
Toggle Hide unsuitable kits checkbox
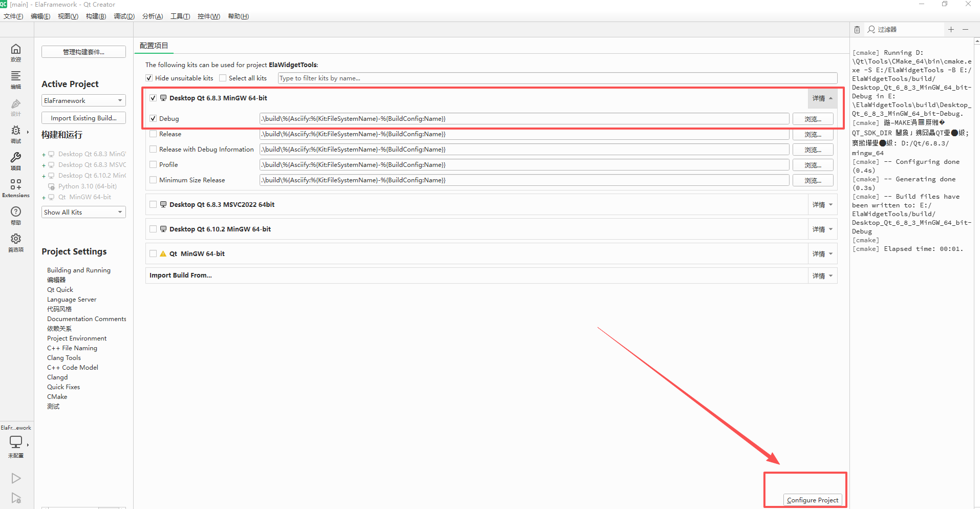click(x=149, y=78)
